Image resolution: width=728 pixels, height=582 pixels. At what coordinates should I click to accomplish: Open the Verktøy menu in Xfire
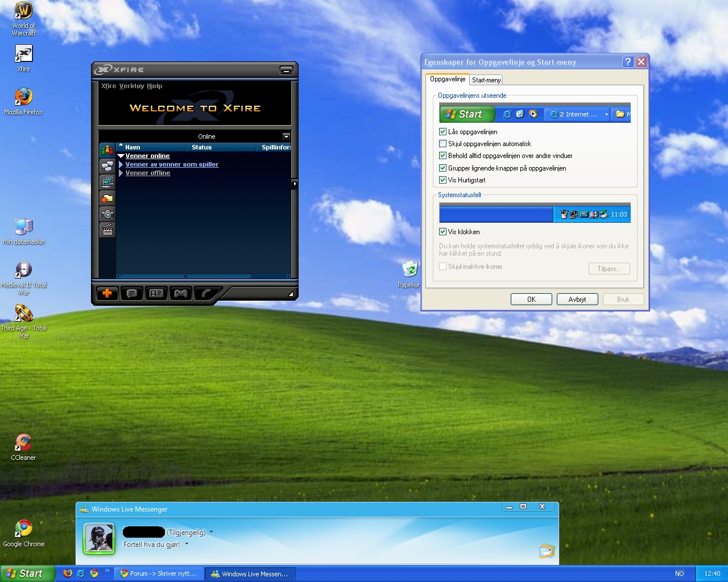tap(131, 86)
